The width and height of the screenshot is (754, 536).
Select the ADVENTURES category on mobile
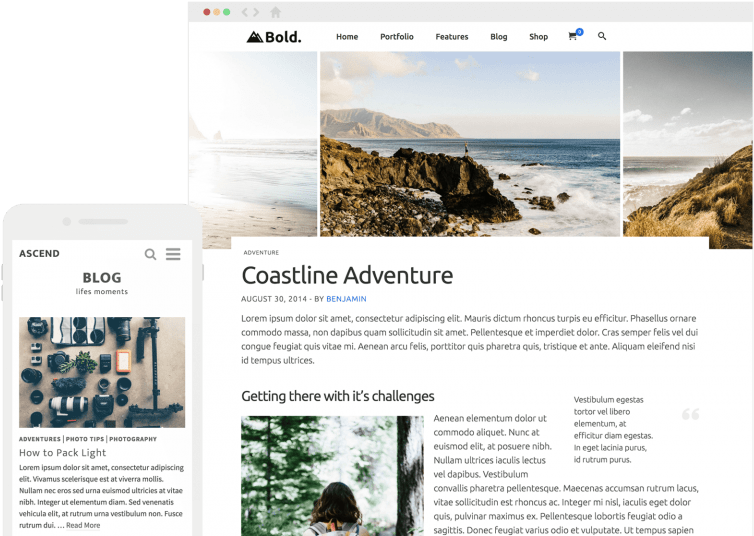tap(40, 439)
